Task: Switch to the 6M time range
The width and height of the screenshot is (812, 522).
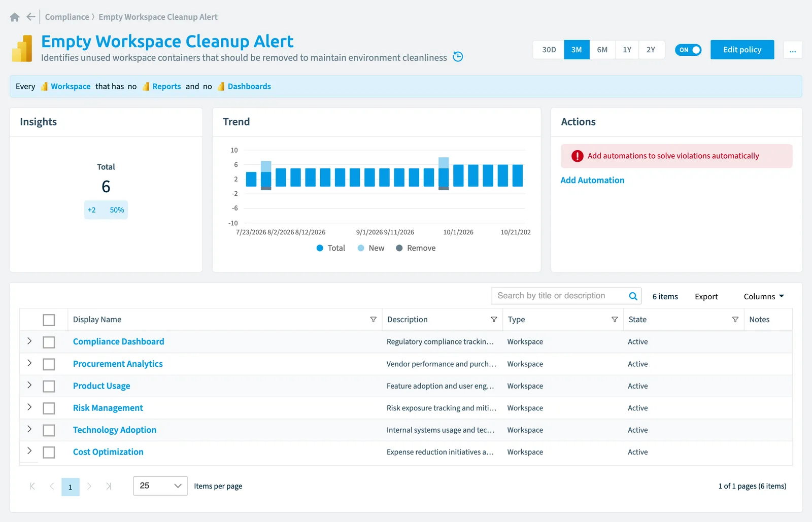Action: (602, 50)
